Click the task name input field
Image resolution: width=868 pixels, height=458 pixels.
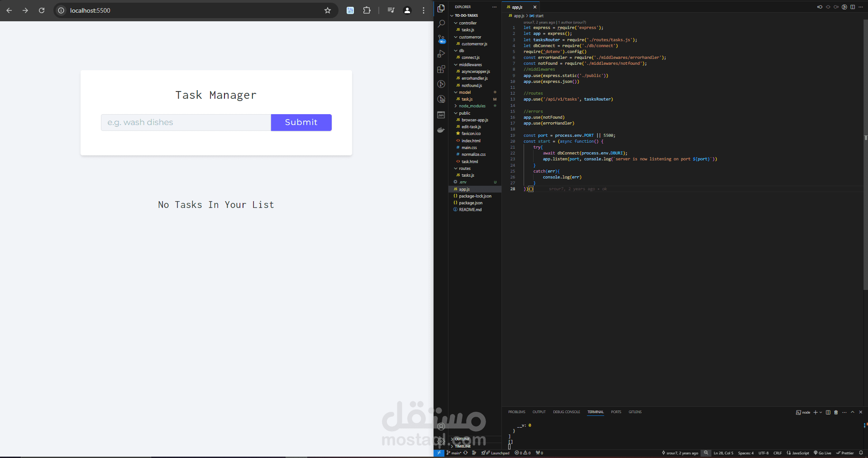coord(186,122)
